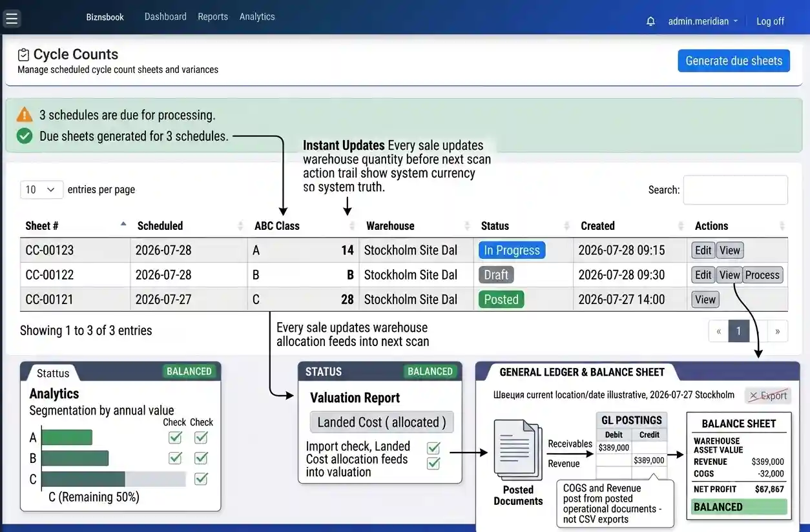Process cycle count sheet CC-00122
810x532 pixels.
point(762,275)
